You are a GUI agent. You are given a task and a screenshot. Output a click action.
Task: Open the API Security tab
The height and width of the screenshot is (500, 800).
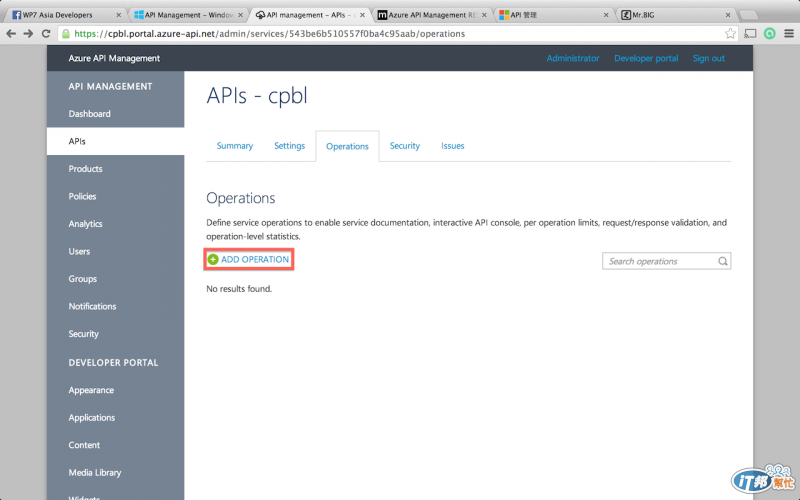pyautogui.click(x=405, y=146)
